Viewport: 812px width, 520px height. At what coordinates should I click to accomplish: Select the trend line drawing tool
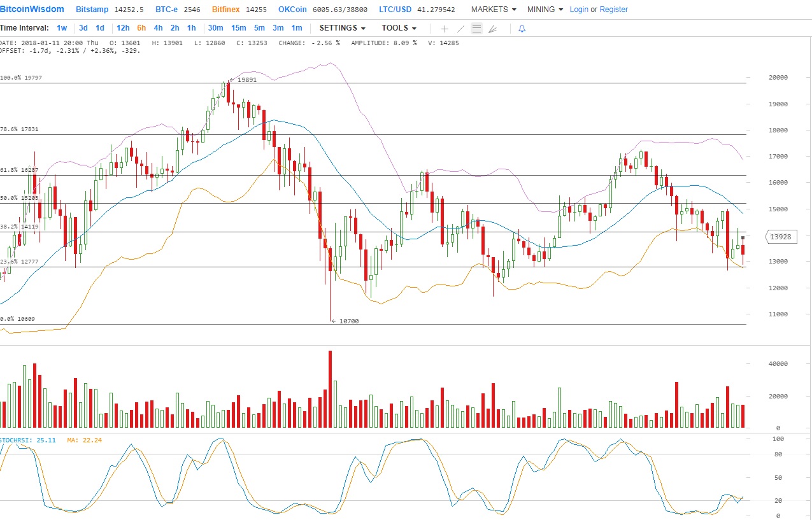pyautogui.click(x=461, y=29)
